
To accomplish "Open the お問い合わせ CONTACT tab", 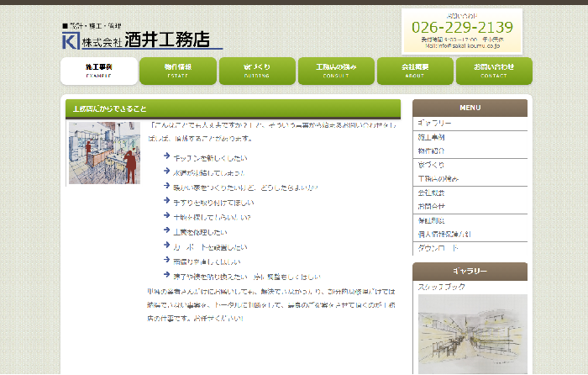I will tap(494, 71).
